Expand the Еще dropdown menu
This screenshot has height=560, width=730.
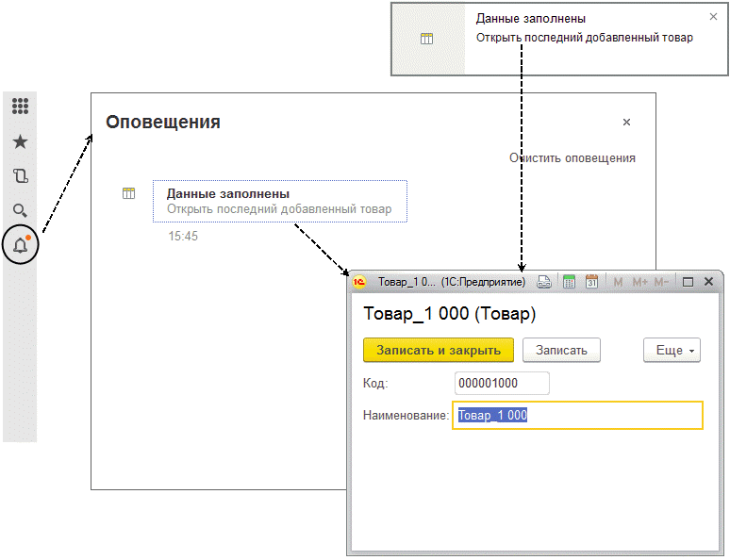[x=672, y=350]
